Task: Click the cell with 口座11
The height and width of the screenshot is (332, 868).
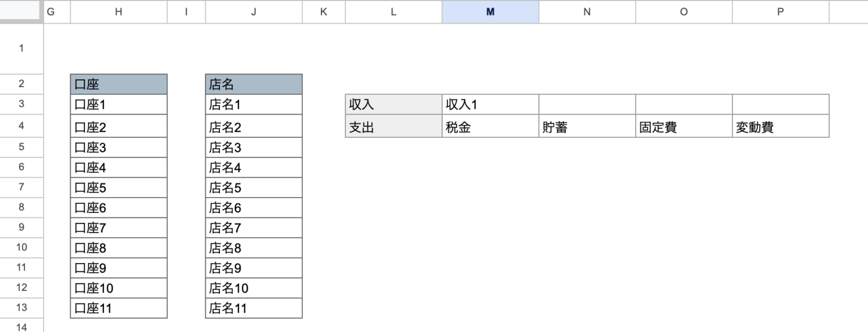Action: click(119, 308)
